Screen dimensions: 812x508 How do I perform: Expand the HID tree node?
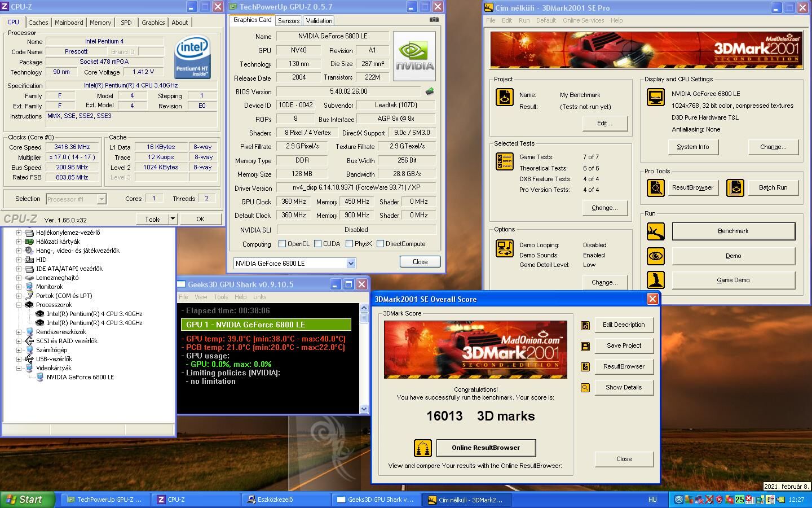[19, 260]
